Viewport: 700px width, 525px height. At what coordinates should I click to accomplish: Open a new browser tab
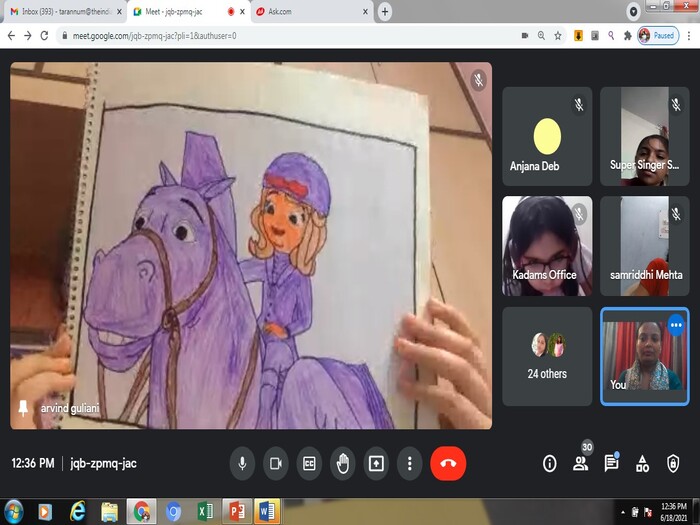point(385,12)
